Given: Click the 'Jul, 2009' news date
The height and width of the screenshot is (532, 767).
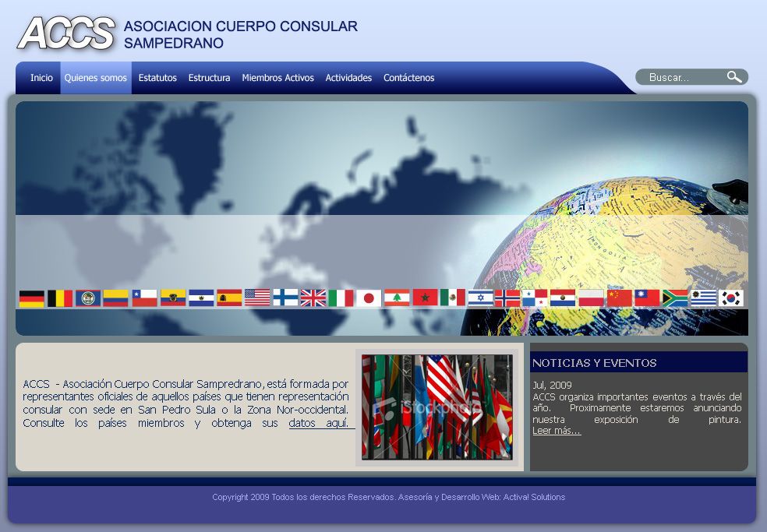Looking at the screenshot, I should pyautogui.click(x=552, y=385).
